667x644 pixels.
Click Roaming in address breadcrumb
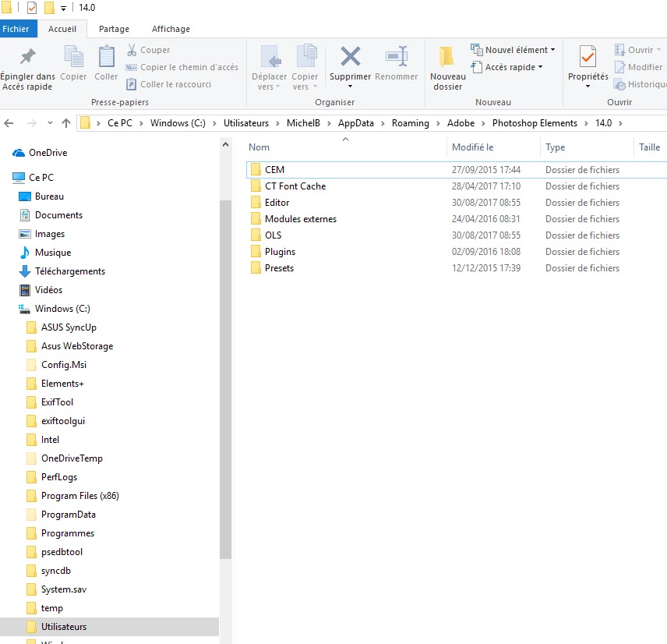click(411, 123)
